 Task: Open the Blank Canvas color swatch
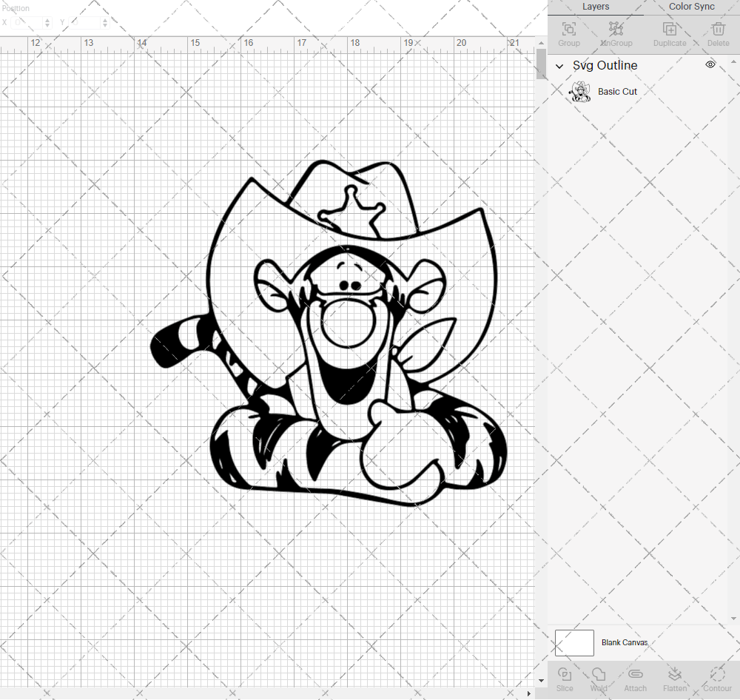pos(574,642)
